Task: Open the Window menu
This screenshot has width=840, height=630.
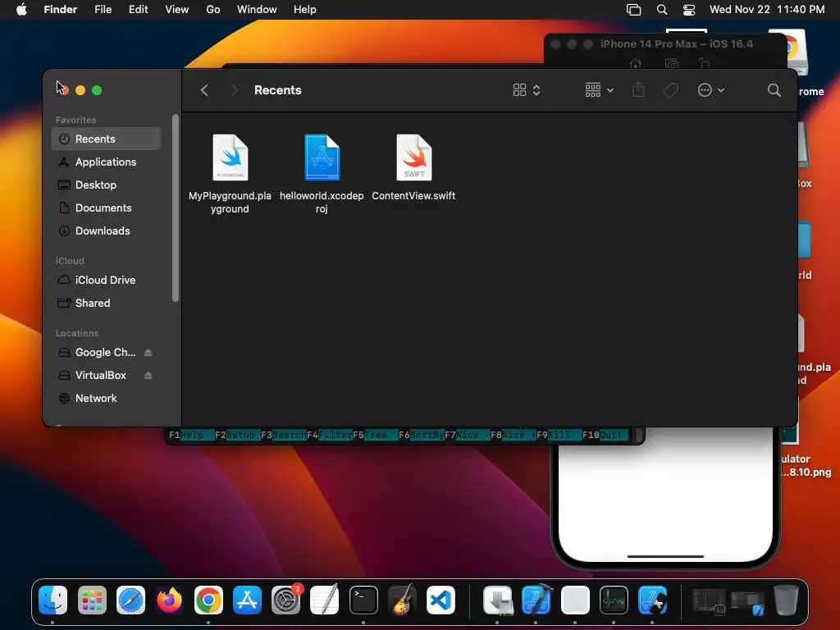Action: pyautogui.click(x=257, y=10)
